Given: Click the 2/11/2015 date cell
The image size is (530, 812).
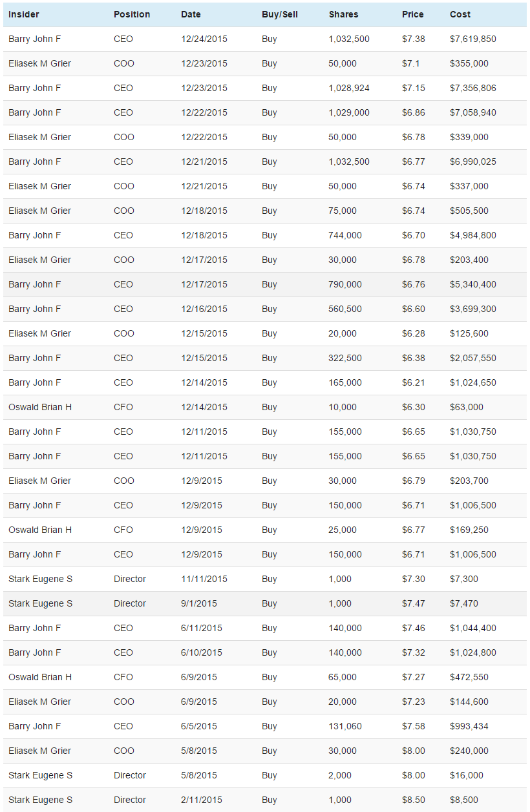Looking at the screenshot, I should pyautogui.click(x=202, y=800).
